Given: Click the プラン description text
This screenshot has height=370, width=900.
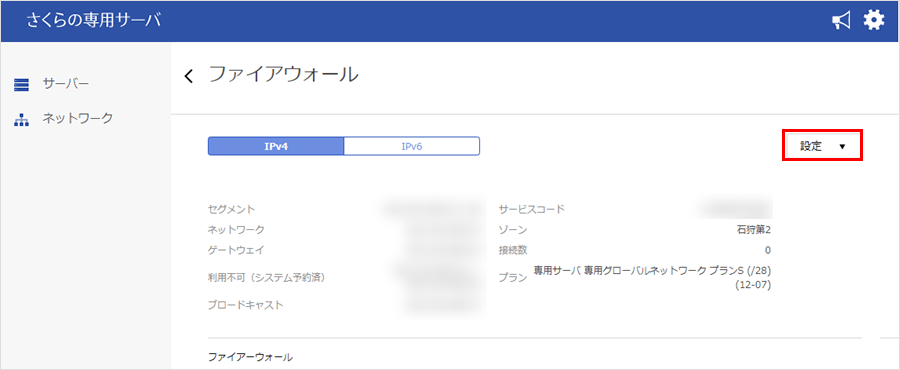Looking at the screenshot, I should point(652,277).
